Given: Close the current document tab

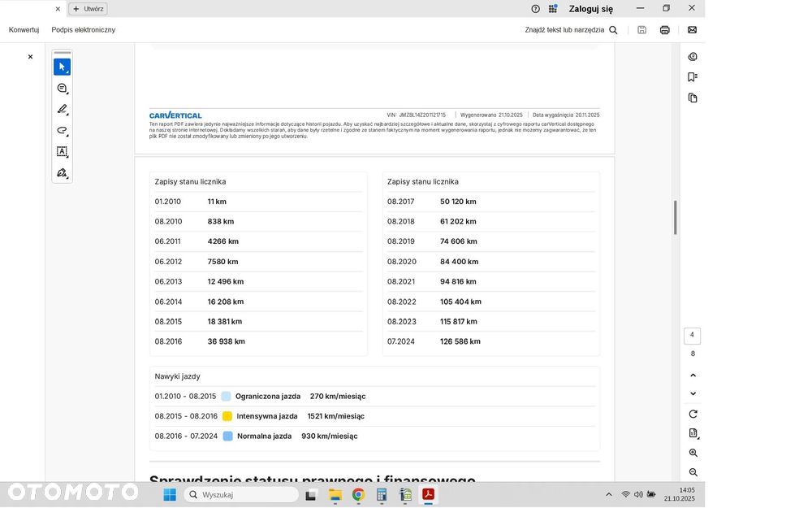Looking at the screenshot, I should (x=58, y=9).
